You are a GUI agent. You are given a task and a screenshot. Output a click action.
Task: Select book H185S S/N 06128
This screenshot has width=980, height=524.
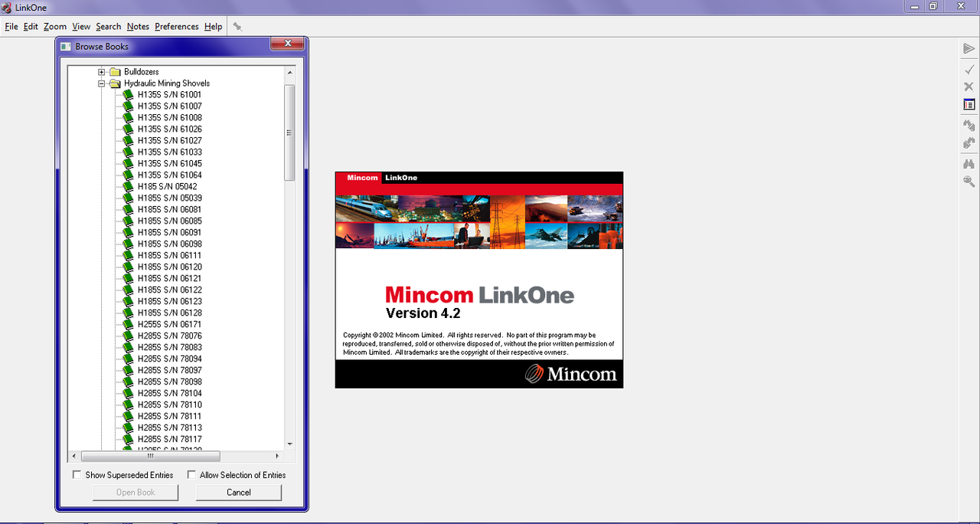(169, 313)
